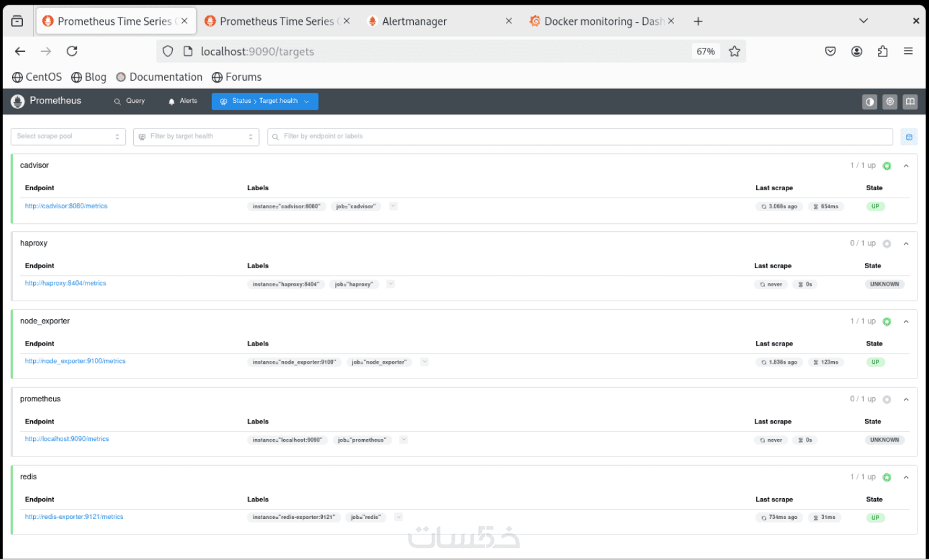Viewport: 929px width, 560px height.
Task: Click the 67% zoom level badge
Action: point(706,51)
